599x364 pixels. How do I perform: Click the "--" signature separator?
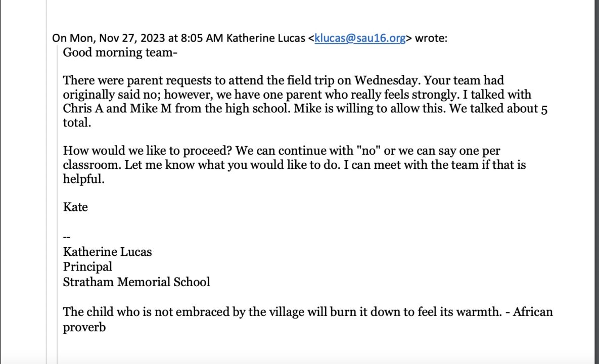coord(66,237)
